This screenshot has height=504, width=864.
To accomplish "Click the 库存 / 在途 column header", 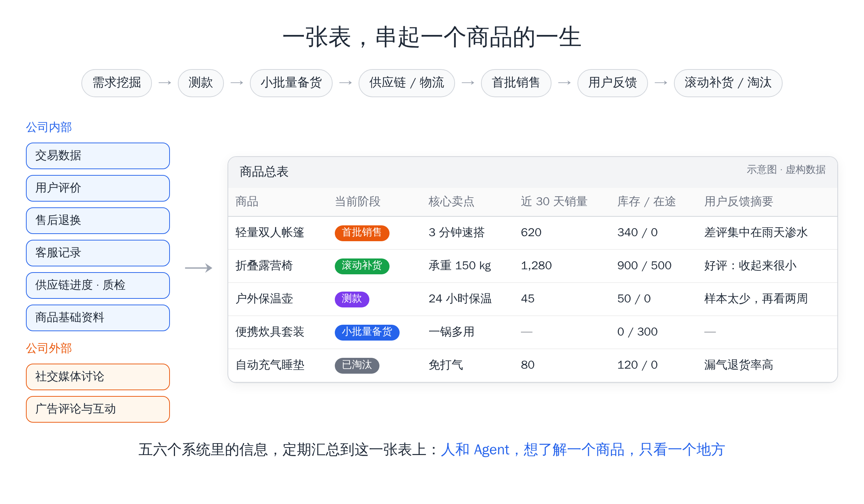I will click(x=647, y=202).
